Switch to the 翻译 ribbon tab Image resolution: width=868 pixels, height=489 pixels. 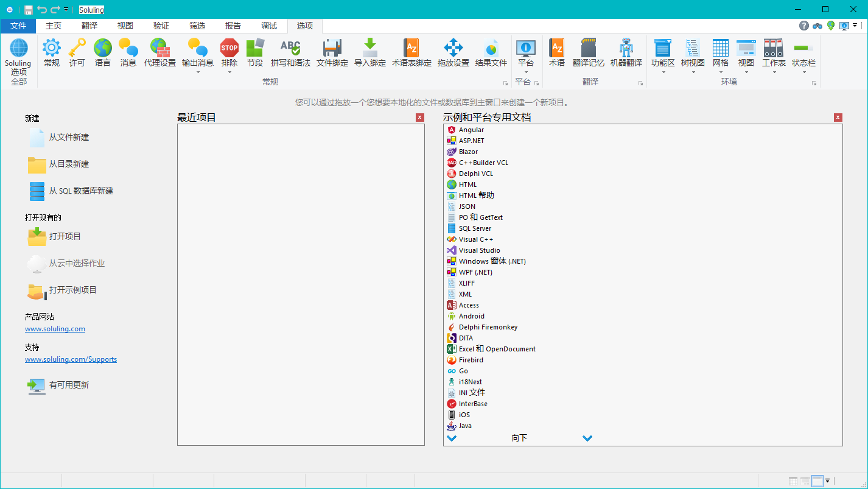89,26
